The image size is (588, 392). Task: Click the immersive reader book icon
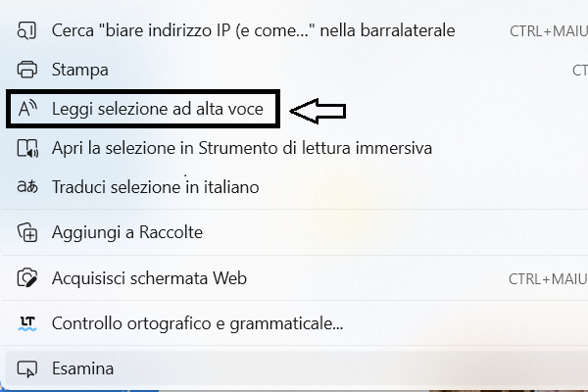28,148
